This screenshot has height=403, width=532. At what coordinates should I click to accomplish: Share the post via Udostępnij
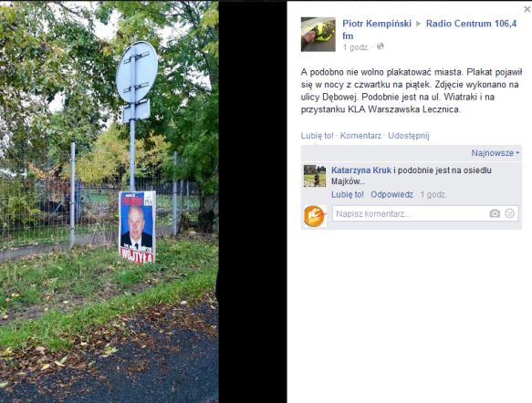(409, 136)
